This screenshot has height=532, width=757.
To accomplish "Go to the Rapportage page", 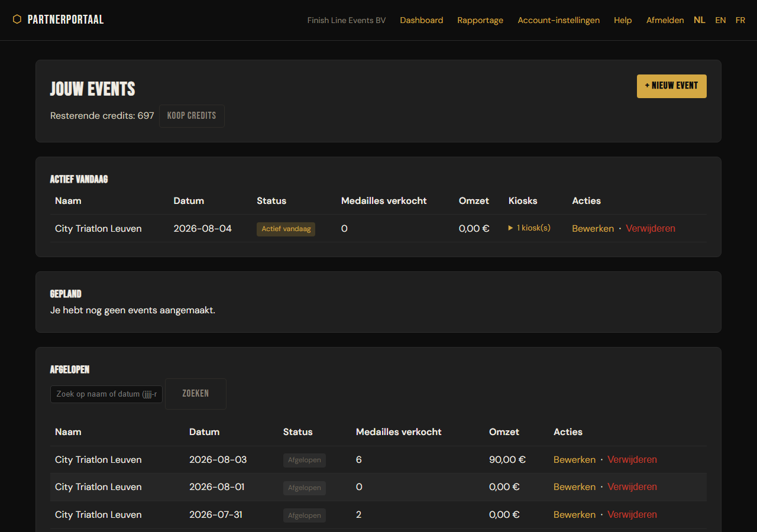I will (x=480, y=20).
